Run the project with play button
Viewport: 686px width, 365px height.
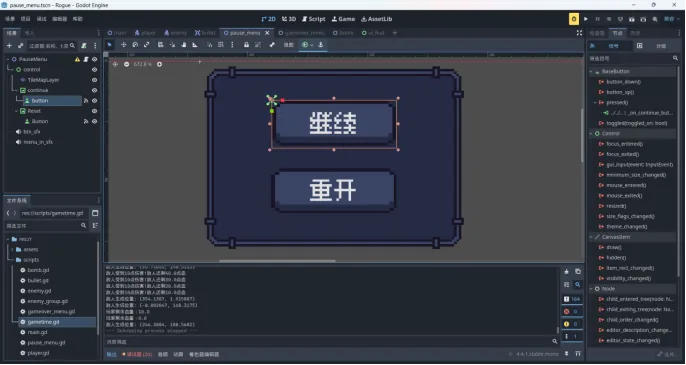coord(585,19)
